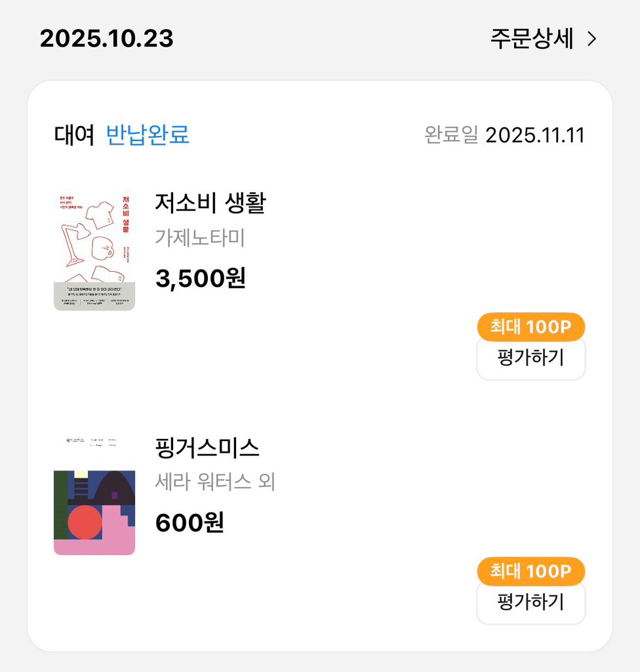
Task: Tap the 최대 100P badge for 핑거스미스
Action: [530, 571]
